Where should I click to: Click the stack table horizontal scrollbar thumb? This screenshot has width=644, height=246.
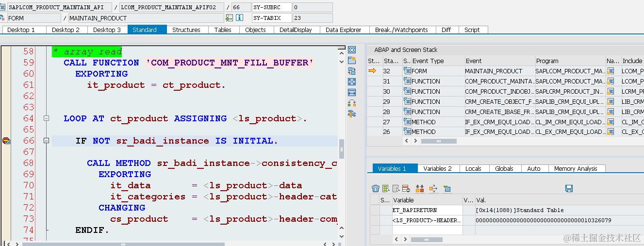pos(439,141)
